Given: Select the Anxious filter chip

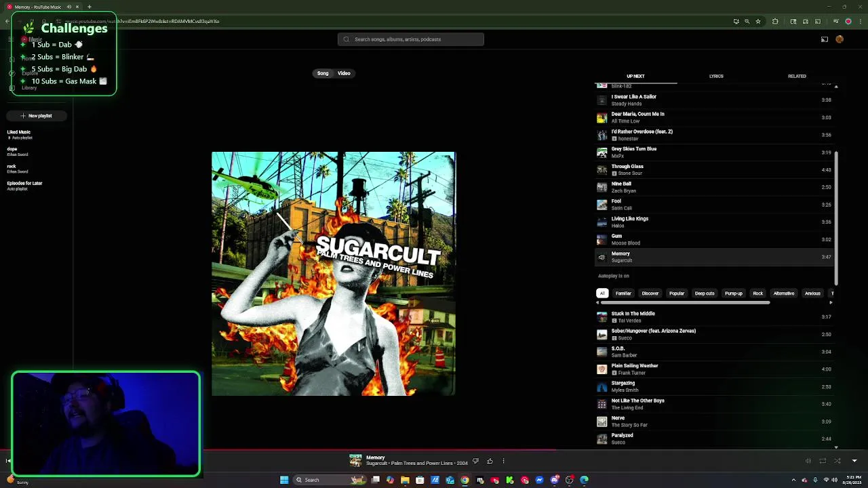Looking at the screenshot, I should (x=812, y=293).
